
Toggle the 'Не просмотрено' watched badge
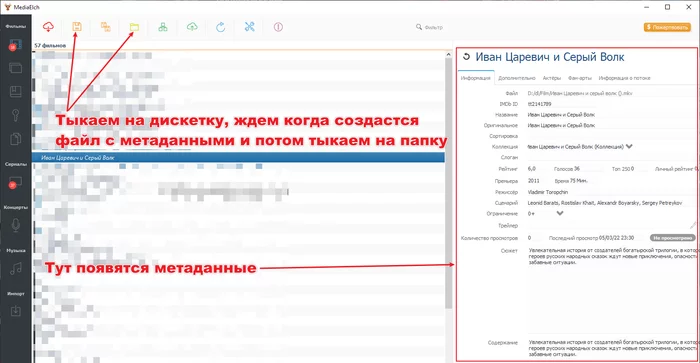tap(672, 238)
